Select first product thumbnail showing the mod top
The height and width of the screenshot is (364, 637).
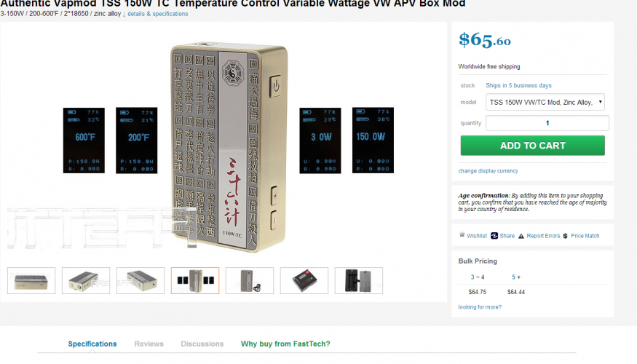tap(31, 280)
